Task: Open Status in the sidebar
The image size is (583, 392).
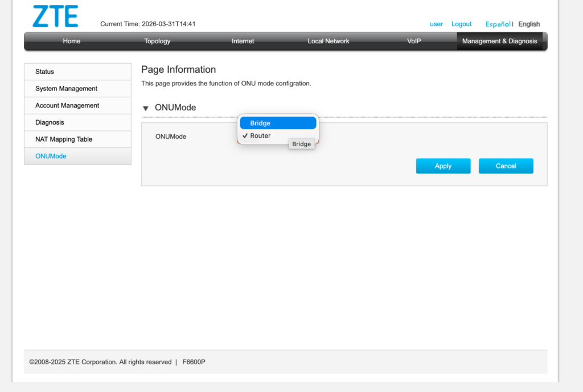Action: [77, 72]
